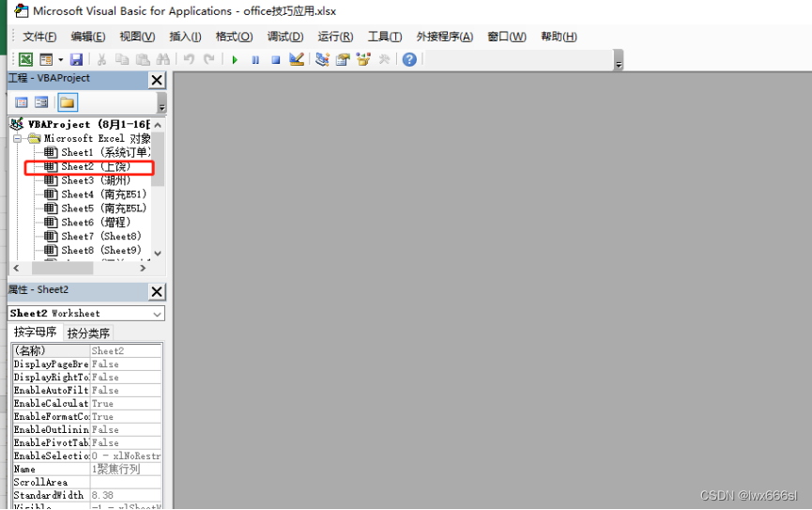
Task: Click the Reset stop square icon
Action: [275, 60]
